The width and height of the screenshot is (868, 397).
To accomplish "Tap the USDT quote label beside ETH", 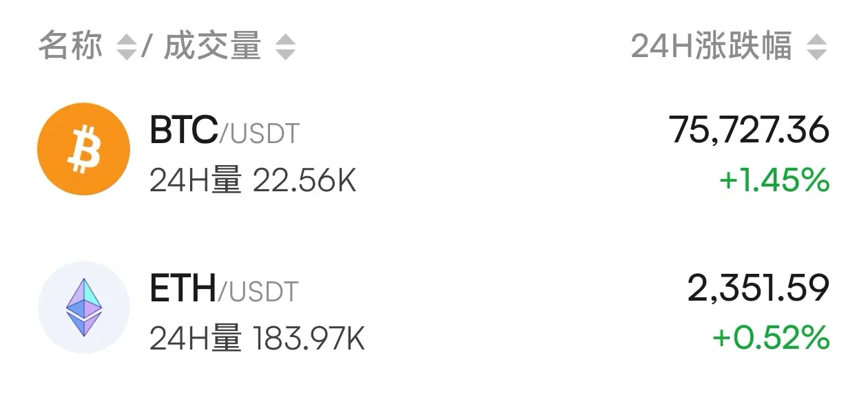I will [264, 292].
